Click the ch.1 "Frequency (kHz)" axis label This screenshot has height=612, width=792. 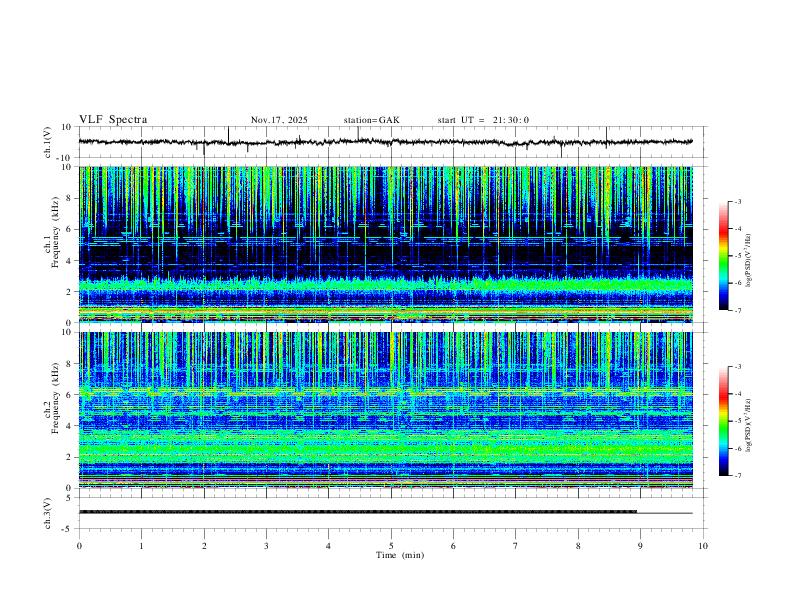click(55, 230)
